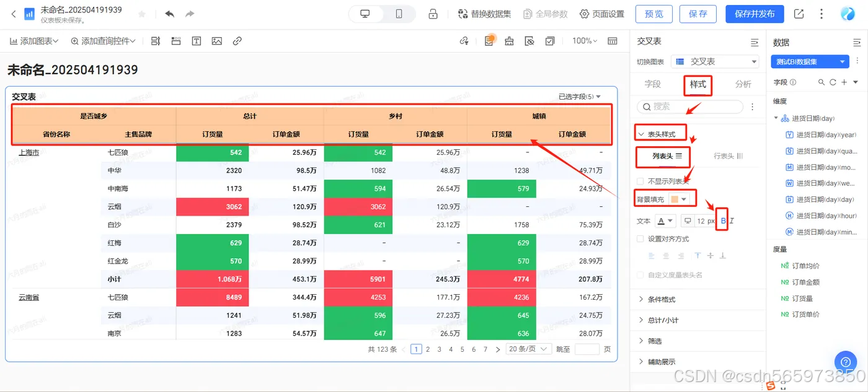The height and width of the screenshot is (392, 868).
Task: Click 保存并发布 save and publish
Action: click(755, 14)
